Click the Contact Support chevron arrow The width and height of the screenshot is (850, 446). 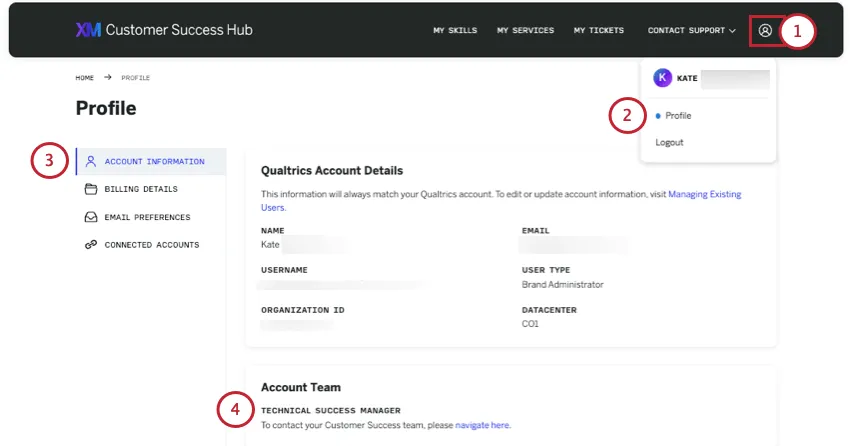click(732, 31)
